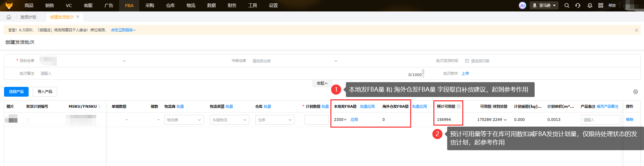Open the 客服 menu
Viewport: 644px width, 166px height.
88,5
